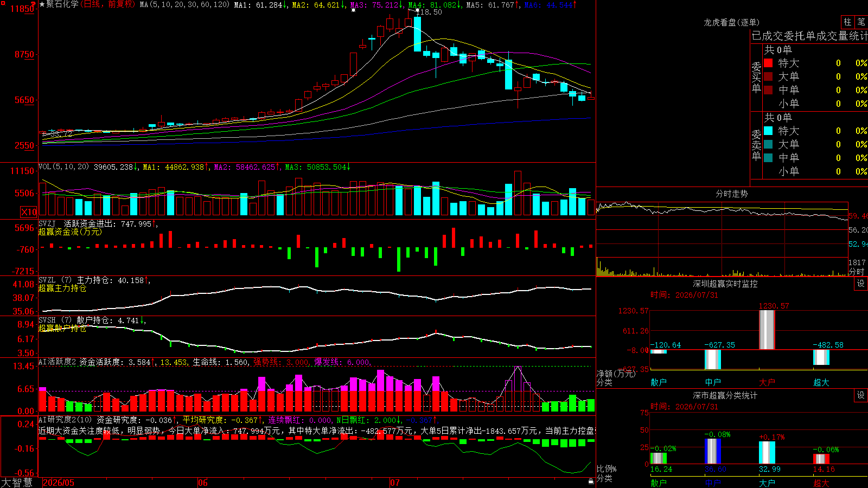The height and width of the screenshot is (488, 868).
Task: Click the 16.24 ratio value in 深市超赢分类统计
Action: [x=661, y=469]
